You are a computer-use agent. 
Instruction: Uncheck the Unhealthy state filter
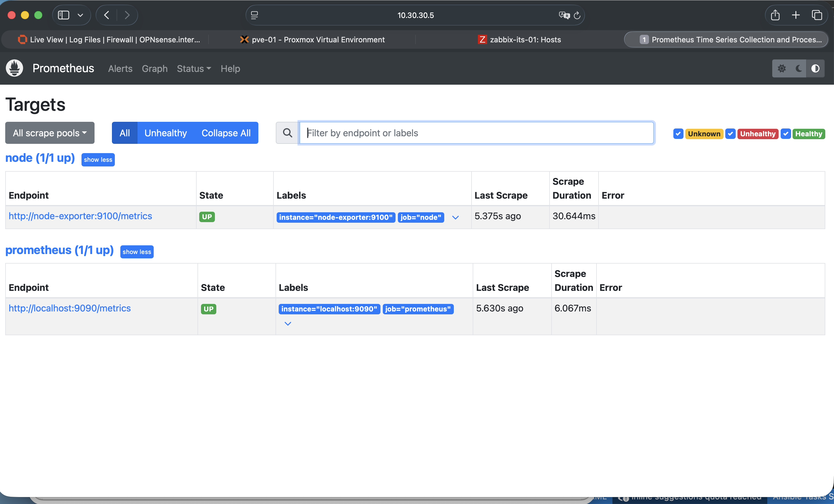tap(730, 134)
